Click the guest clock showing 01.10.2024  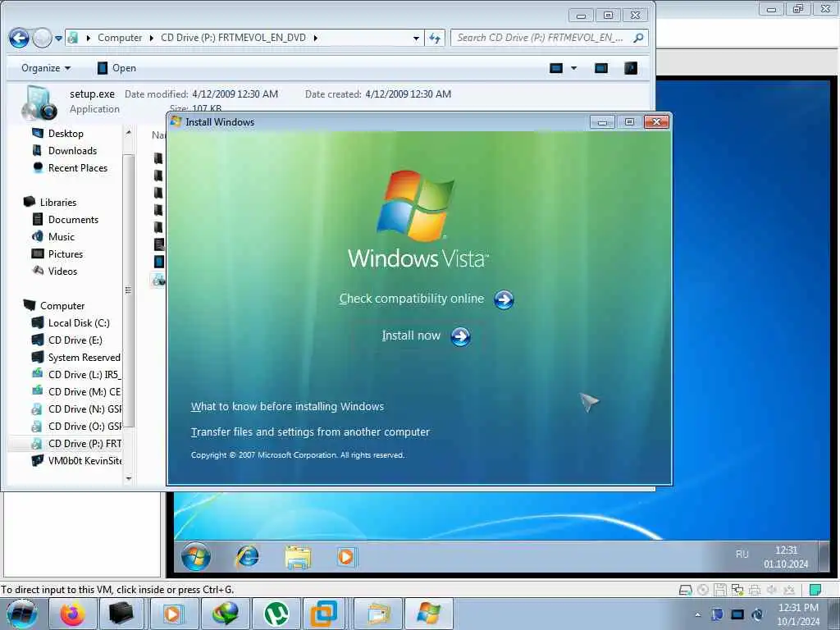[x=786, y=557]
